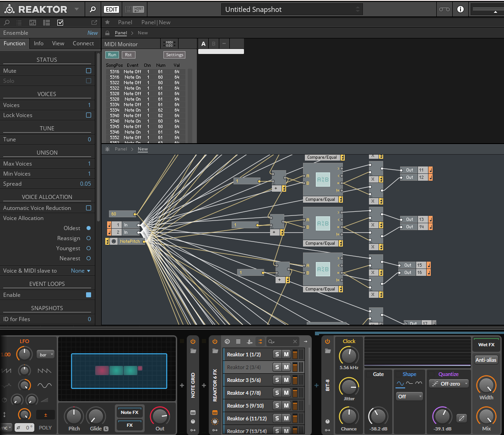
Task: Toggle Automatic Voice Reduction checkbox
Action: 89,208
